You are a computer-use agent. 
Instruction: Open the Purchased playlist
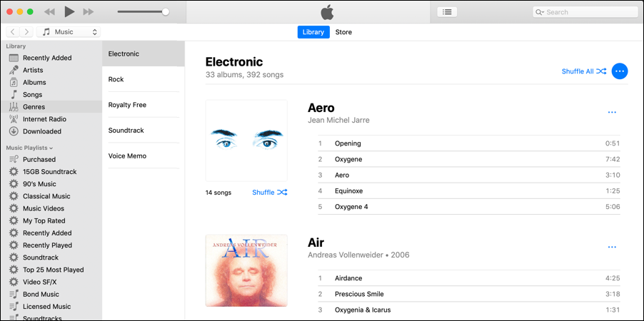click(51, 159)
